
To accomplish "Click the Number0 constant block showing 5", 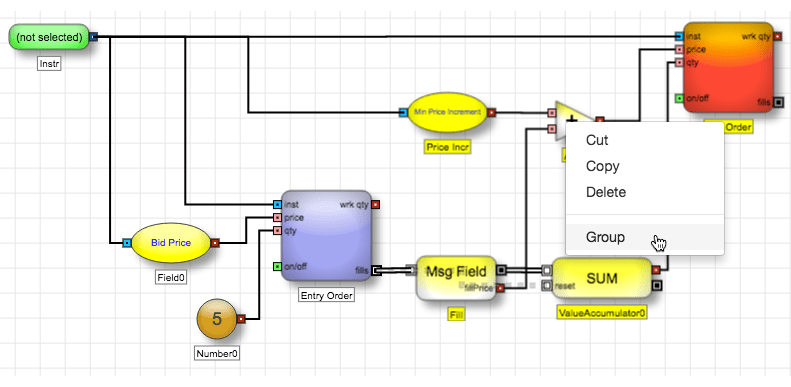I will click(x=216, y=319).
